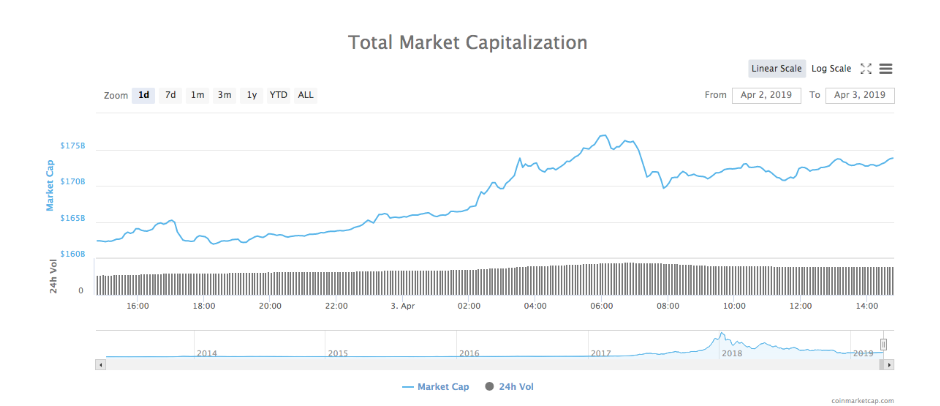The height and width of the screenshot is (406, 940).
Task: Pick the 1y zoom range
Action: pos(252,95)
